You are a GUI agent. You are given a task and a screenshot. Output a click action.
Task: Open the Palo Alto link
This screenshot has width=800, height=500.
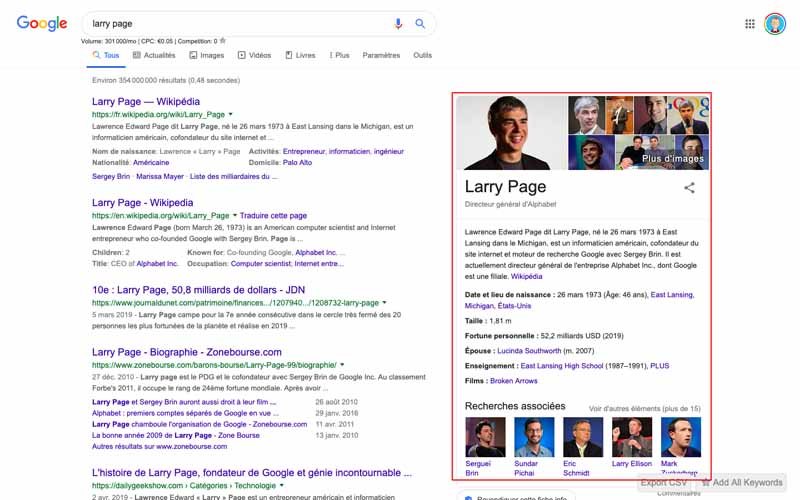[297, 163]
